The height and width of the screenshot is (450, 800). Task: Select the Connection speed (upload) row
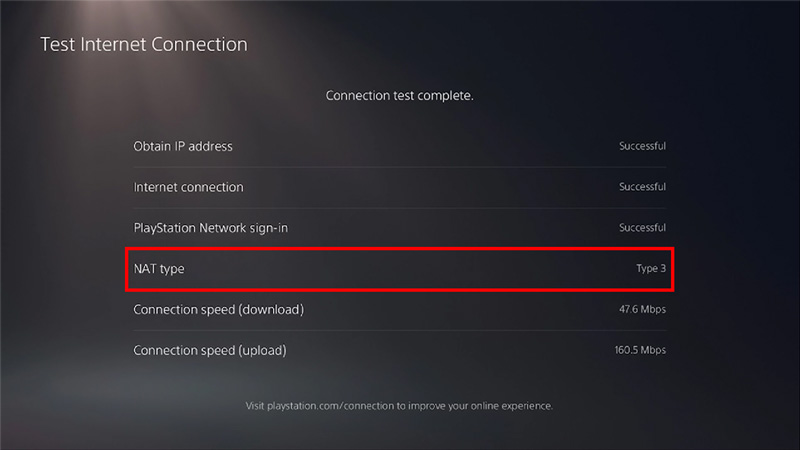coord(399,351)
